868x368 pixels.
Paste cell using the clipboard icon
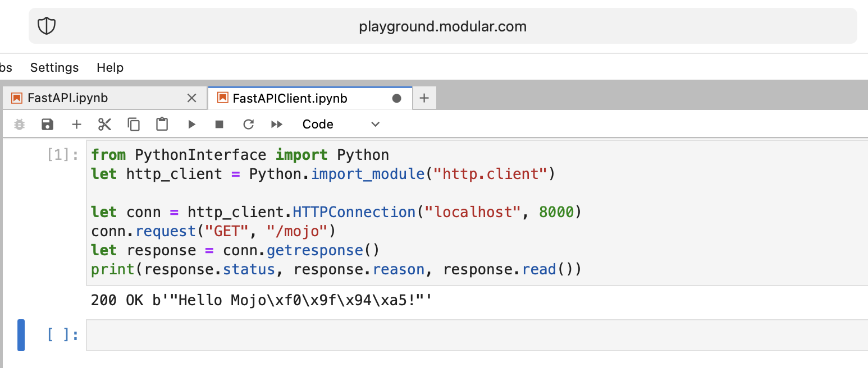click(162, 125)
